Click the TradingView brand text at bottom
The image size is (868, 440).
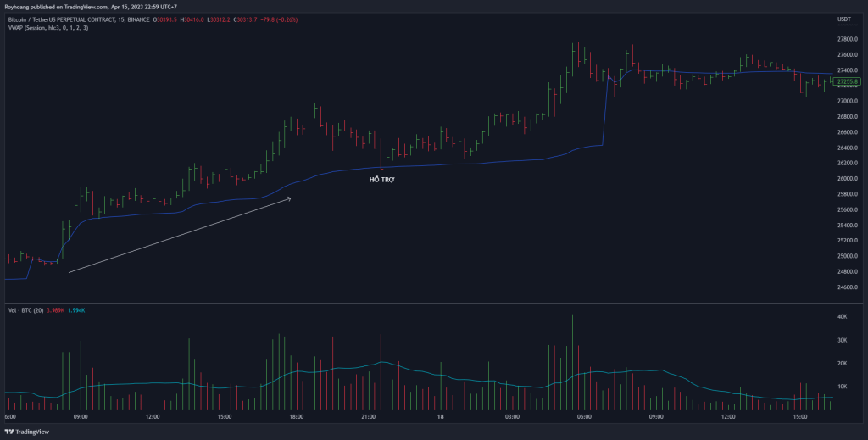click(x=39, y=432)
